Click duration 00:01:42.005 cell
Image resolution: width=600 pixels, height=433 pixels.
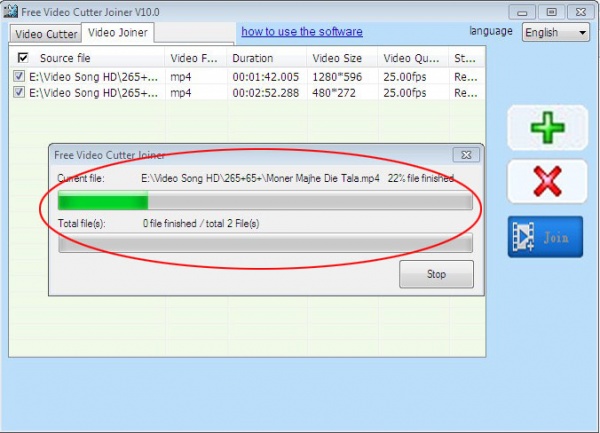click(266, 77)
